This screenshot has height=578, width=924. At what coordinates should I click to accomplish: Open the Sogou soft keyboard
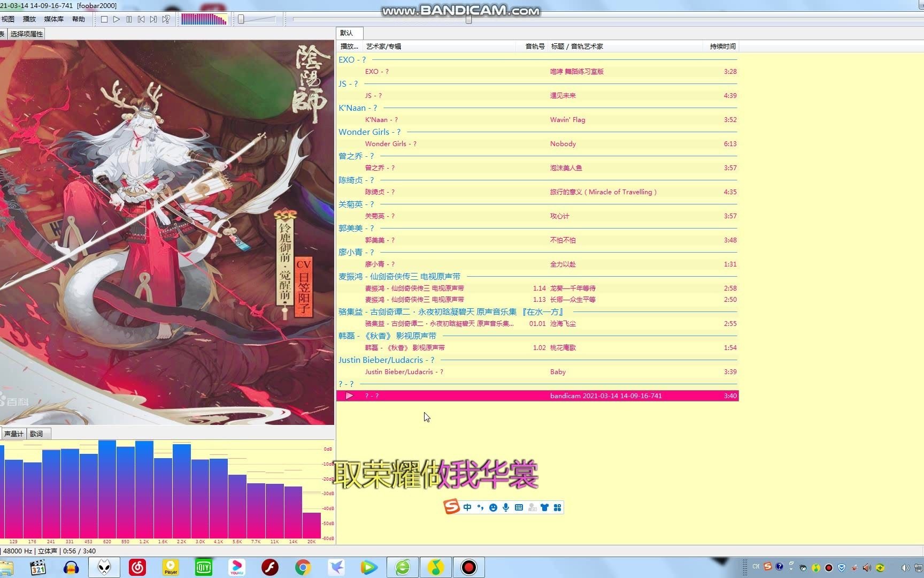[519, 507]
